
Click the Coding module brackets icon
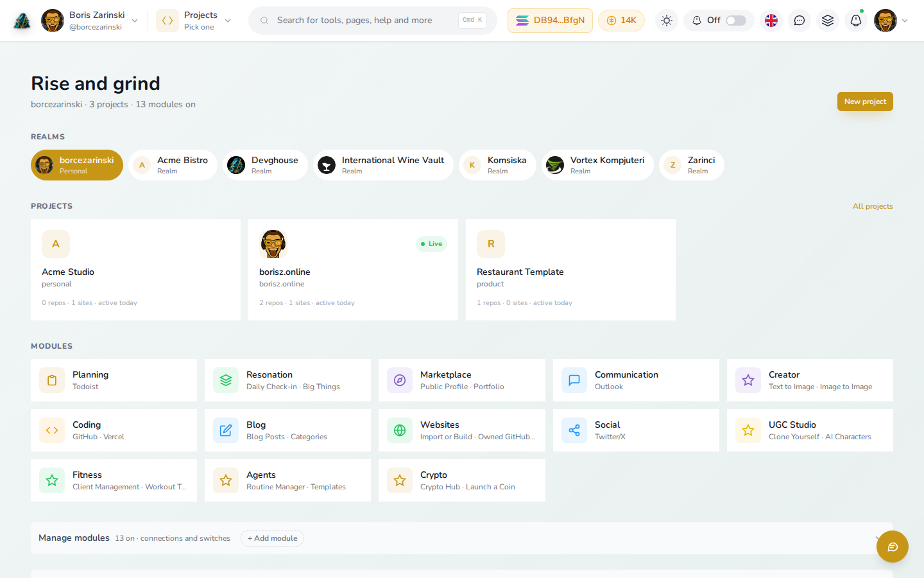(x=52, y=430)
